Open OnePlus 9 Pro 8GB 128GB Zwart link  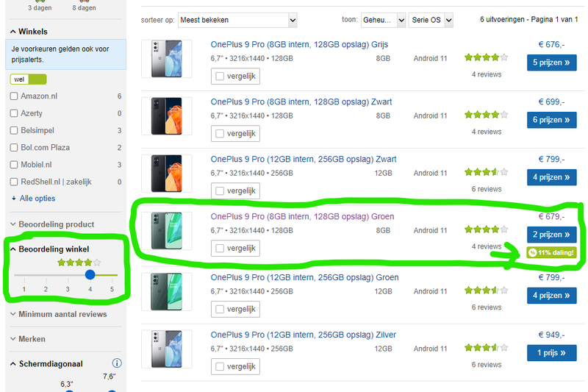pos(301,101)
